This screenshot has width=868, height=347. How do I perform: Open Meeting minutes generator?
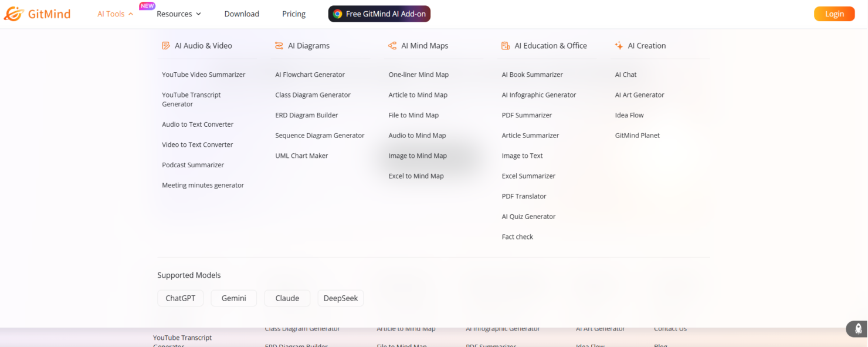203,185
